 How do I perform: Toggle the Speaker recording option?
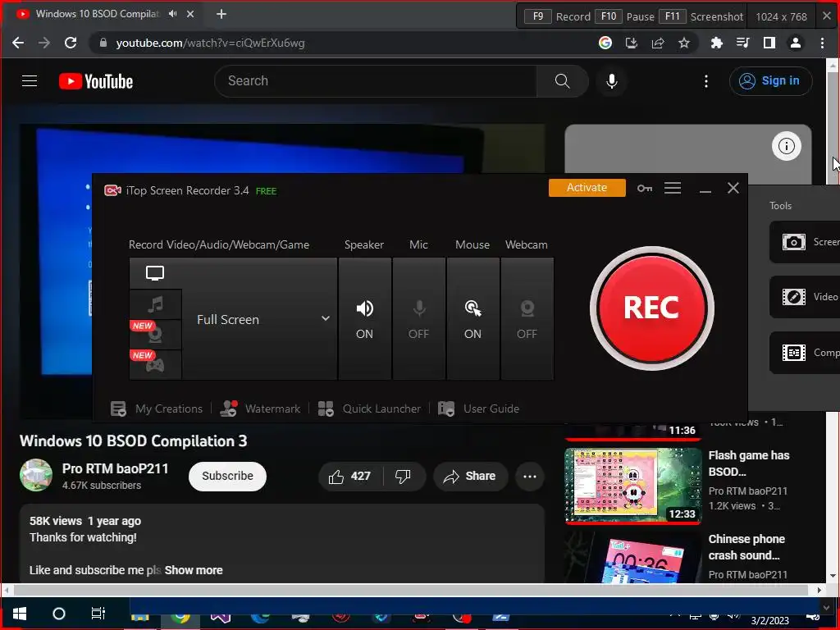coord(365,319)
